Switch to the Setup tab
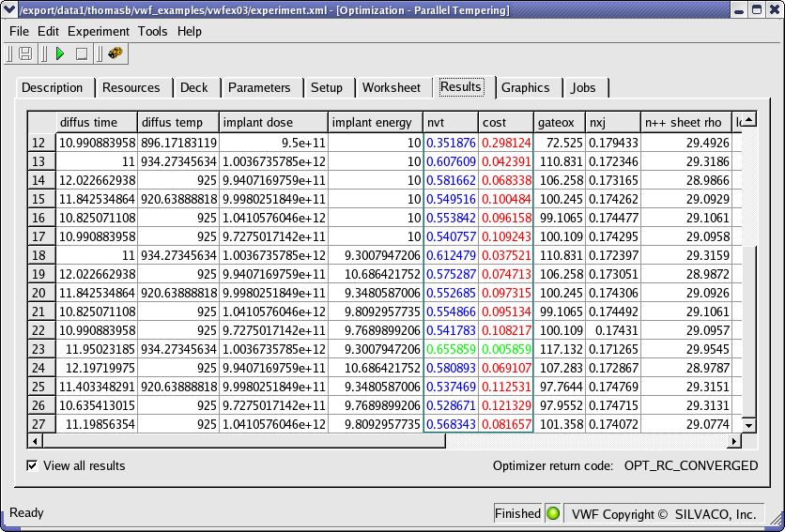 327,87
